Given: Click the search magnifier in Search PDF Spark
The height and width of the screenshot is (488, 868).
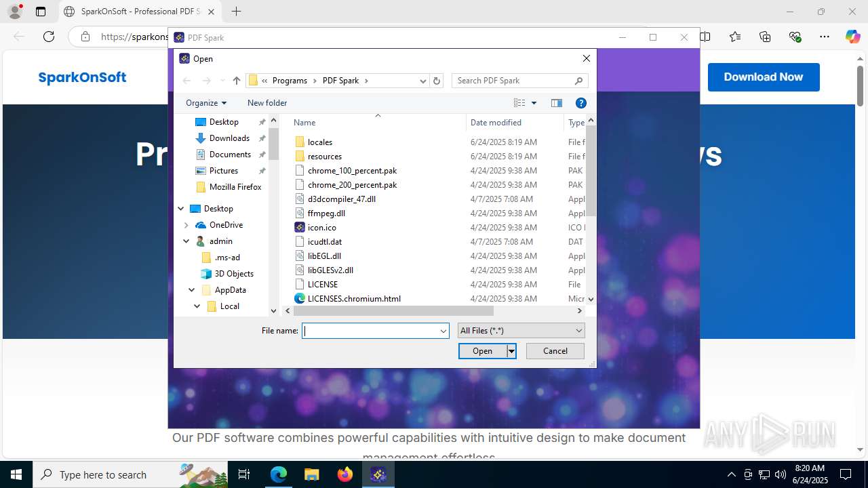Looking at the screenshot, I should (578, 81).
